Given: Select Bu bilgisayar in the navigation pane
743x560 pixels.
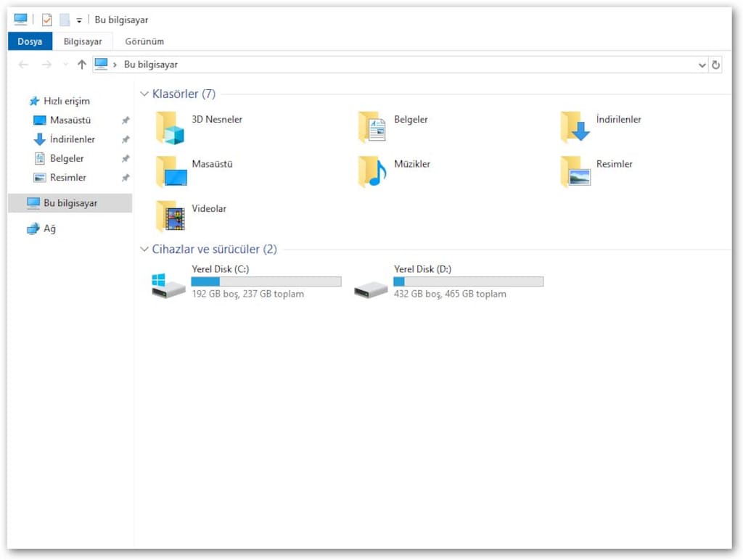Looking at the screenshot, I should tap(70, 203).
